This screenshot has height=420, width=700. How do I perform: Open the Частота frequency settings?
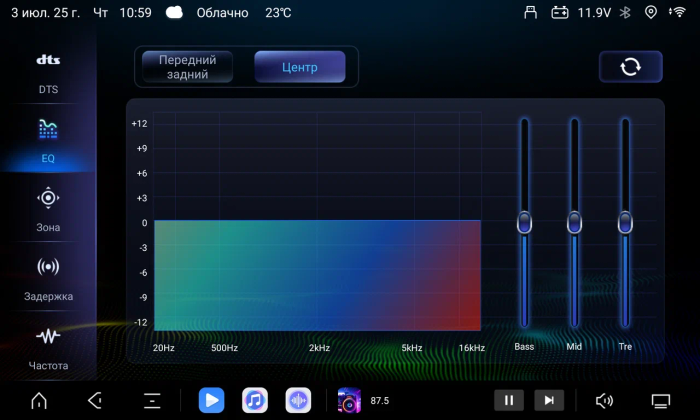48,348
